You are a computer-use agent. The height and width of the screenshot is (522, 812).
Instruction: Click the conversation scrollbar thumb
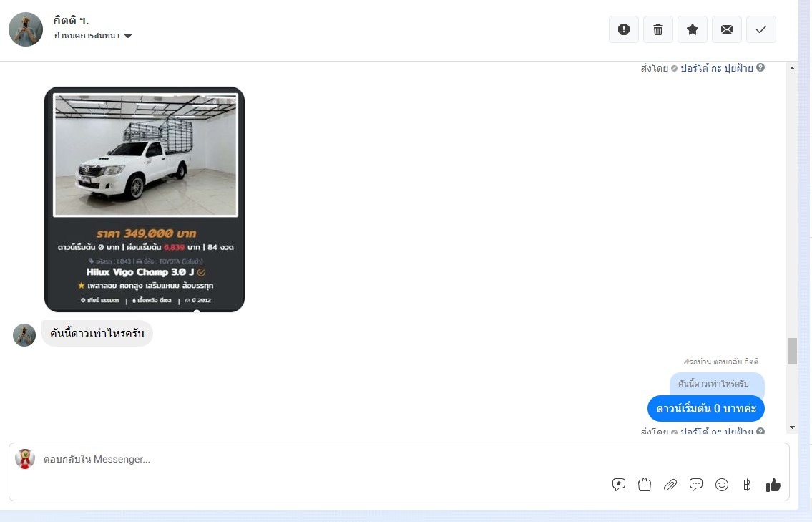tap(792, 352)
